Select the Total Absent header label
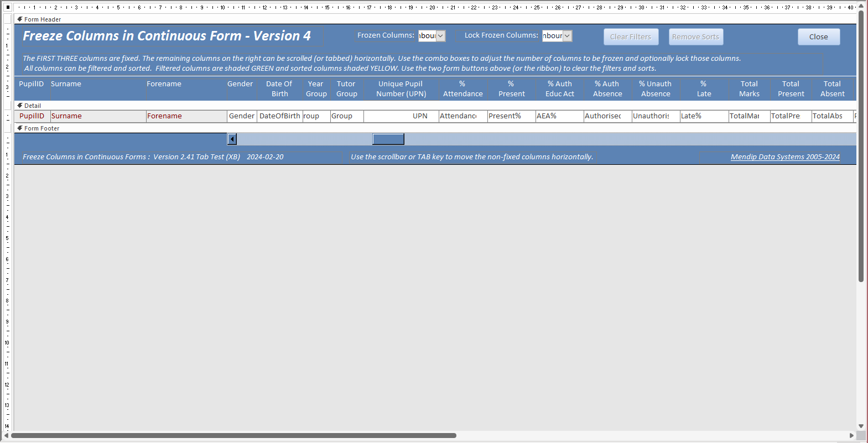This screenshot has width=868, height=443. 833,89
